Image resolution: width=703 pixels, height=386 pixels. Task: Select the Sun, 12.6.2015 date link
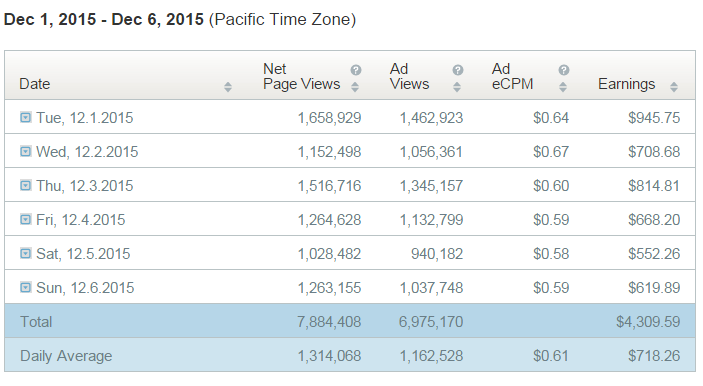tap(85, 288)
